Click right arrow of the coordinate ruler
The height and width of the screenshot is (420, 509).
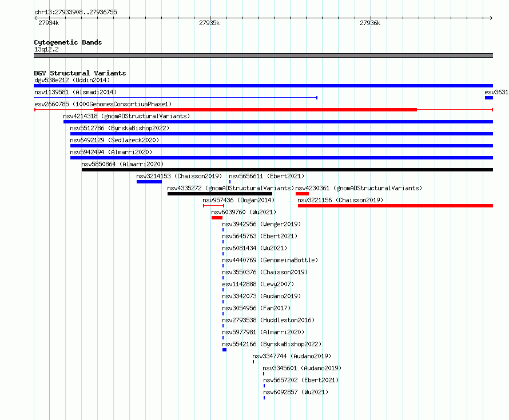(x=491, y=18)
